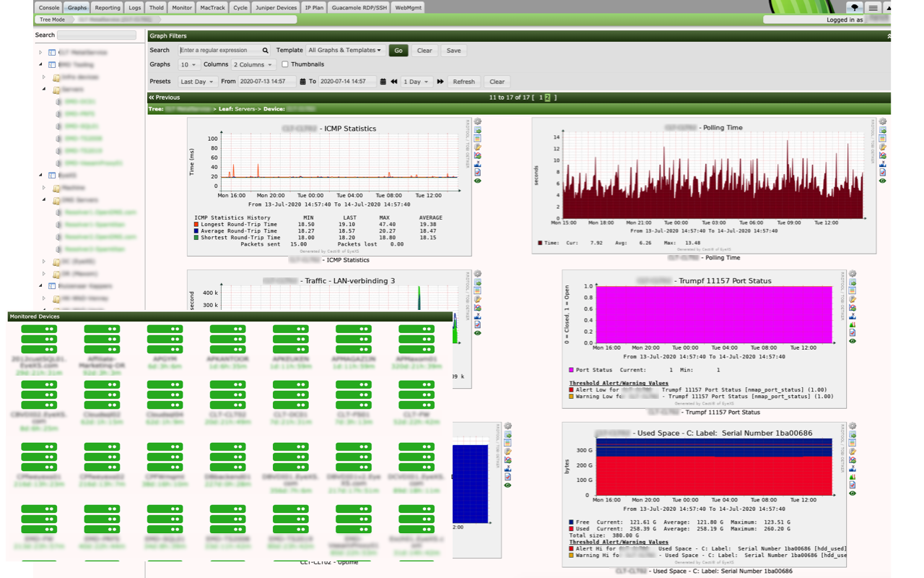Click the Go button in Graph Filters
This screenshot has width=924, height=578.
tap(398, 50)
